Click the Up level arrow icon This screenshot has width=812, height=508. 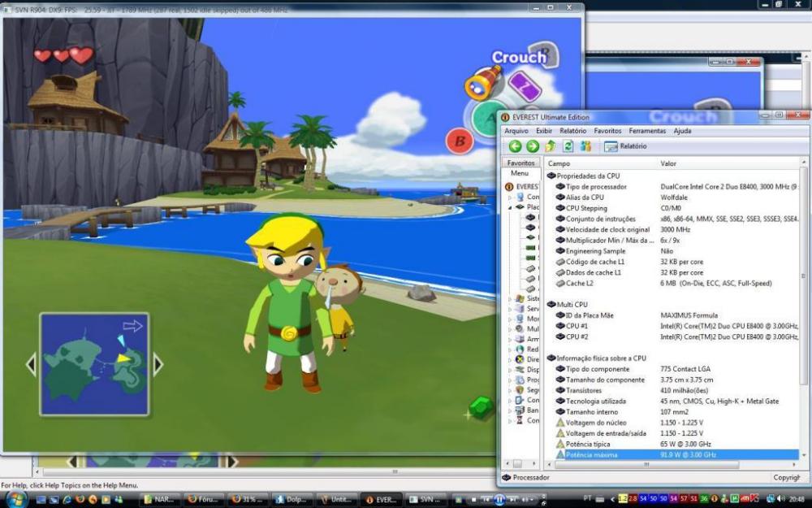pyautogui.click(x=551, y=146)
